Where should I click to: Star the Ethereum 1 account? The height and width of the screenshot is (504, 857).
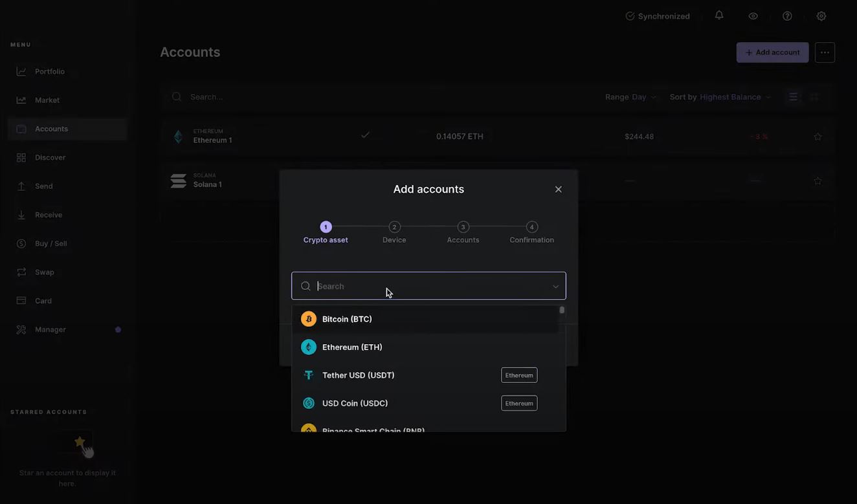click(x=818, y=137)
